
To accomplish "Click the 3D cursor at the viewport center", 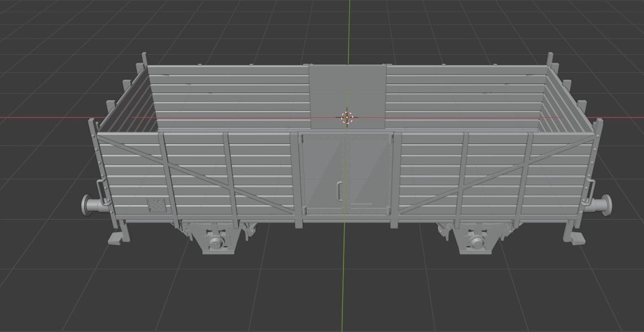I will coord(347,118).
